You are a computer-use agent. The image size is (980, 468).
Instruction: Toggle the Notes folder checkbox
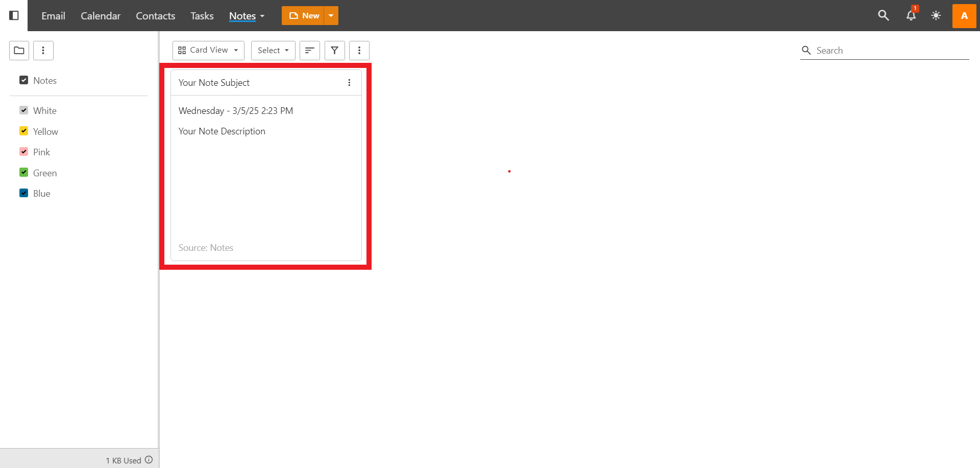tap(23, 80)
